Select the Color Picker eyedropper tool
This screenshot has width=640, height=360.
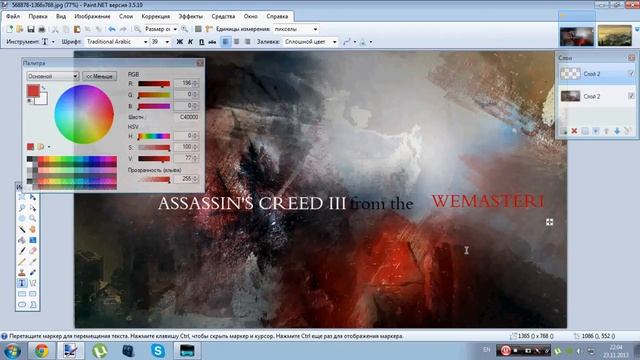point(33,262)
